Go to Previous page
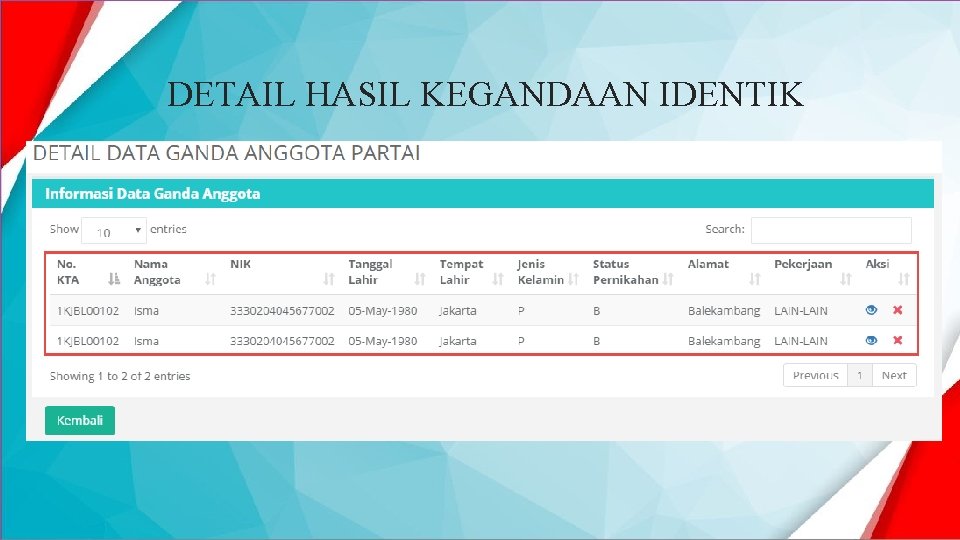This screenshot has width=960, height=540. pos(816,375)
